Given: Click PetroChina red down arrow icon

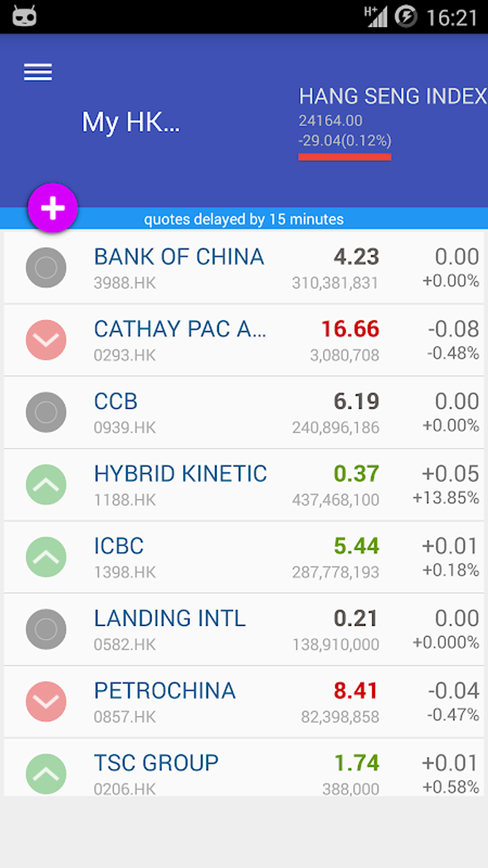Looking at the screenshot, I should [46, 701].
